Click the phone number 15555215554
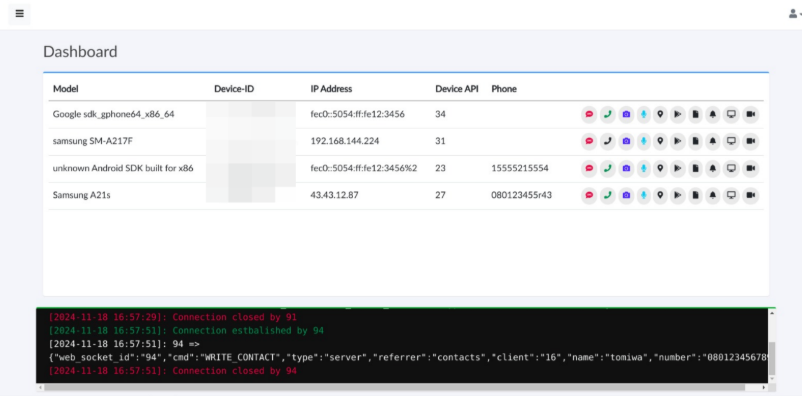 click(520, 168)
